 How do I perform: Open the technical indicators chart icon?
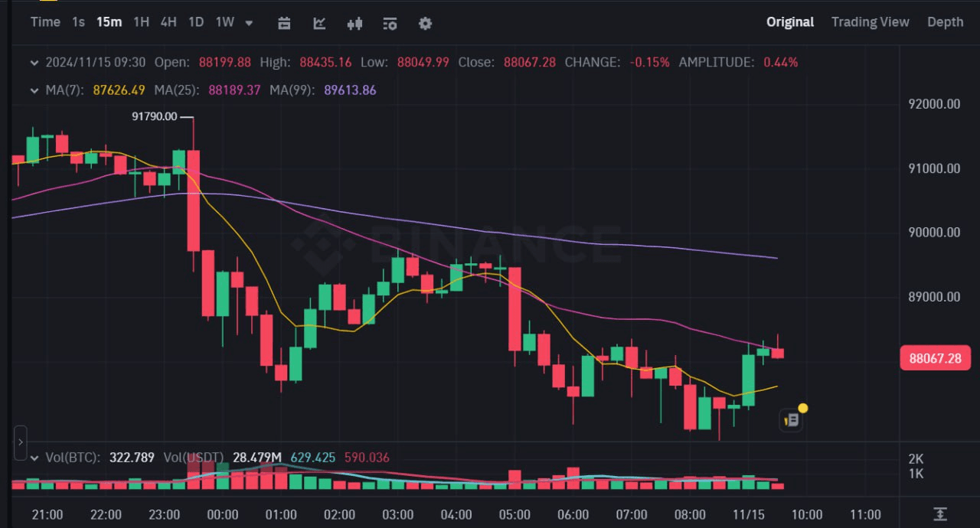click(320, 23)
